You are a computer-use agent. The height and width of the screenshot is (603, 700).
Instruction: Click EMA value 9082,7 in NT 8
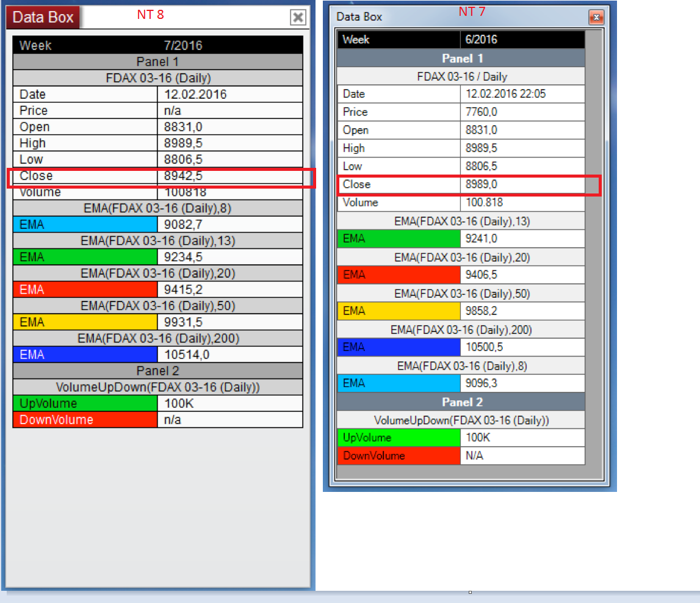pyautogui.click(x=230, y=225)
